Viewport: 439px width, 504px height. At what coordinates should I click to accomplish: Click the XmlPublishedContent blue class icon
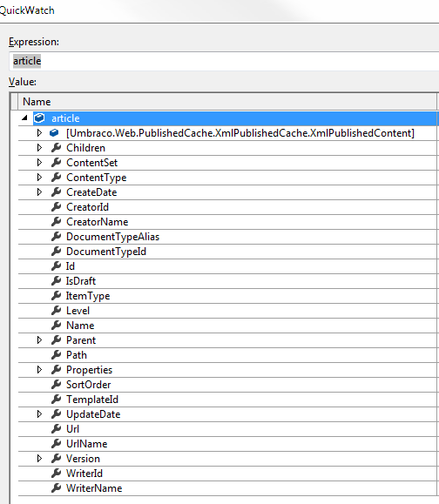pos(54,133)
